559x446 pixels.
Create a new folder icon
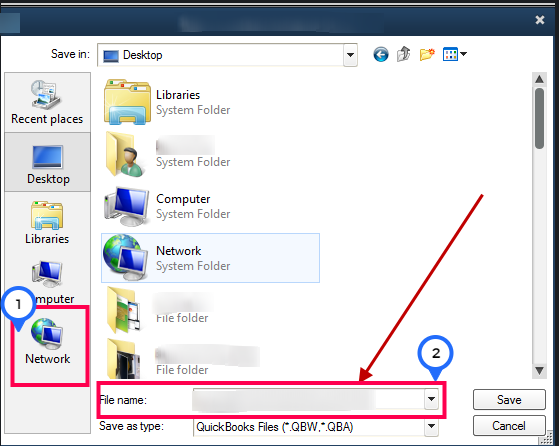click(427, 55)
